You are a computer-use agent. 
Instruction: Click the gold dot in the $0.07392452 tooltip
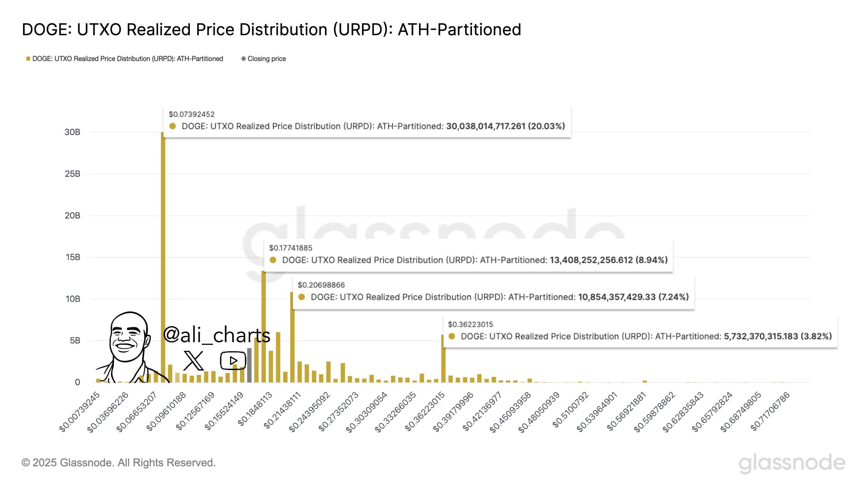click(173, 126)
